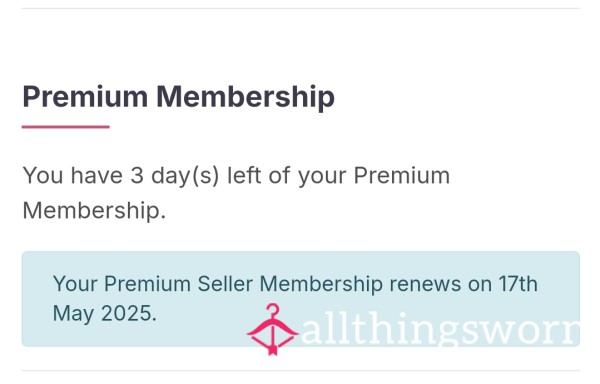Click the word 'Premium' in the heading
Image resolution: width=600 pixels, height=384 pixels.
[x=85, y=96]
